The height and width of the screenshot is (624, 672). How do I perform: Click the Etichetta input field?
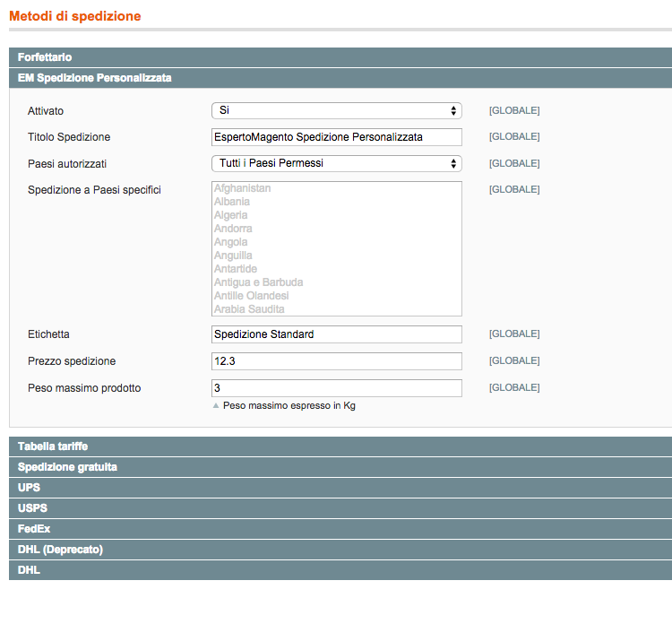tap(336, 334)
